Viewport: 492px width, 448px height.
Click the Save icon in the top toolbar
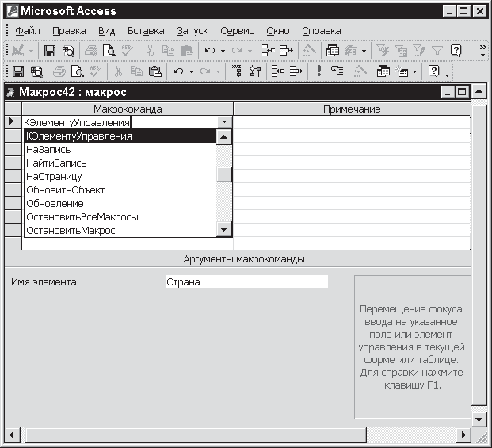tap(49, 51)
